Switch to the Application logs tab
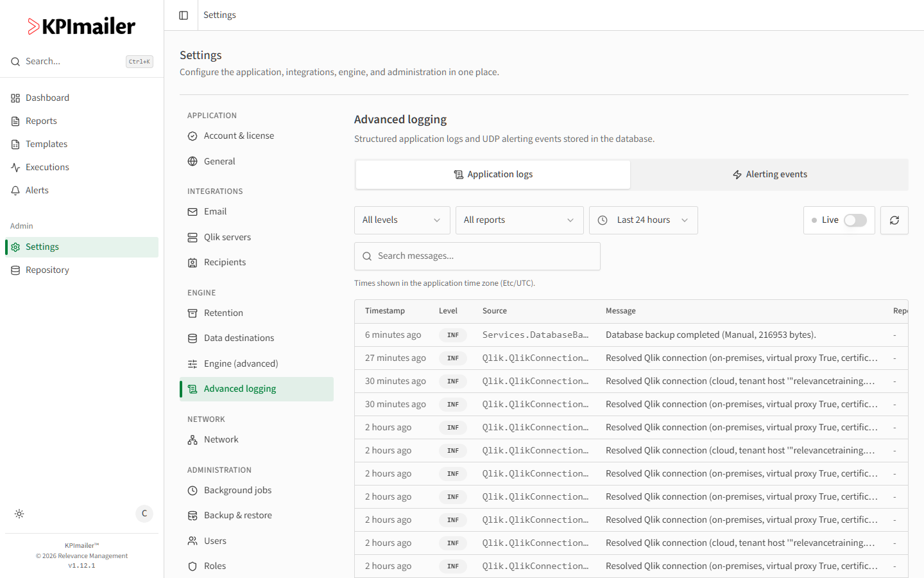This screenshot has height=578, width=924. 493,175
